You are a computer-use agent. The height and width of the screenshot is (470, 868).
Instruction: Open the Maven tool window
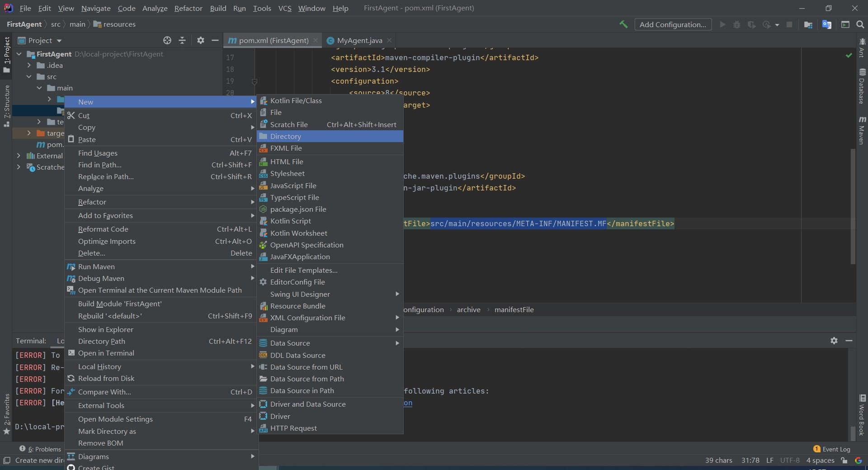[862, 130]
